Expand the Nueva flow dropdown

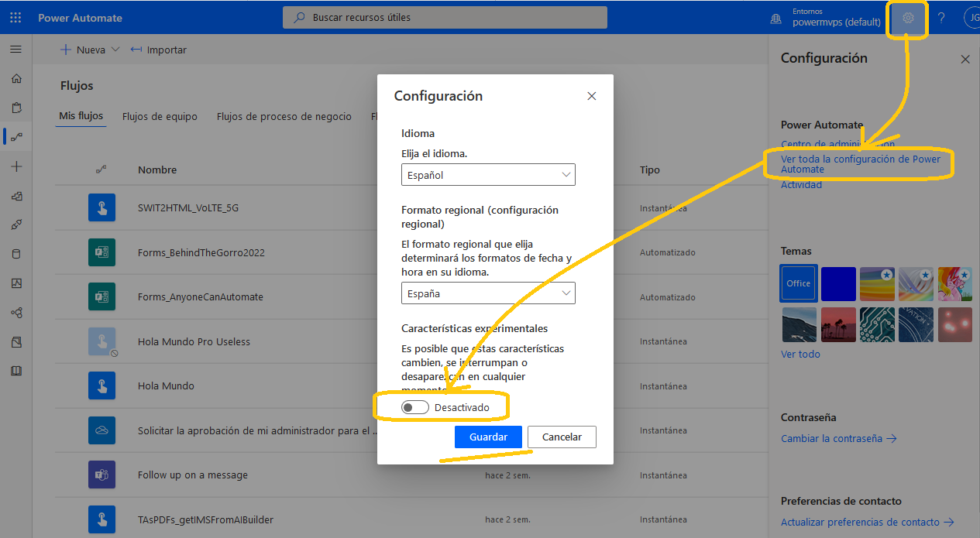click(x=90, y=50)
